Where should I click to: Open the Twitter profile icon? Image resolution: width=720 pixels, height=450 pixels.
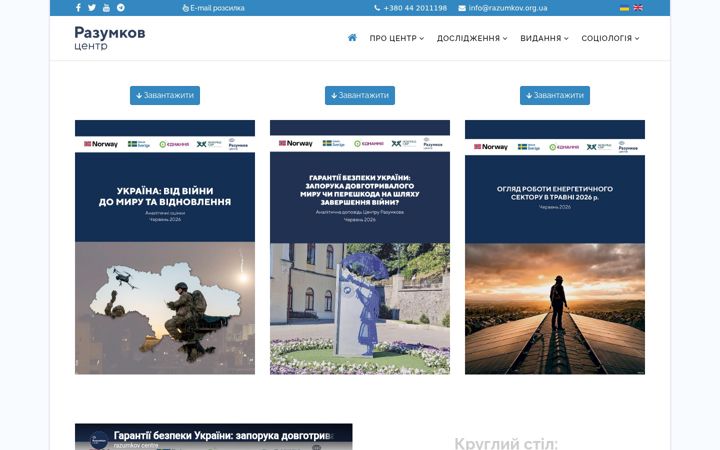pos(92,8)
